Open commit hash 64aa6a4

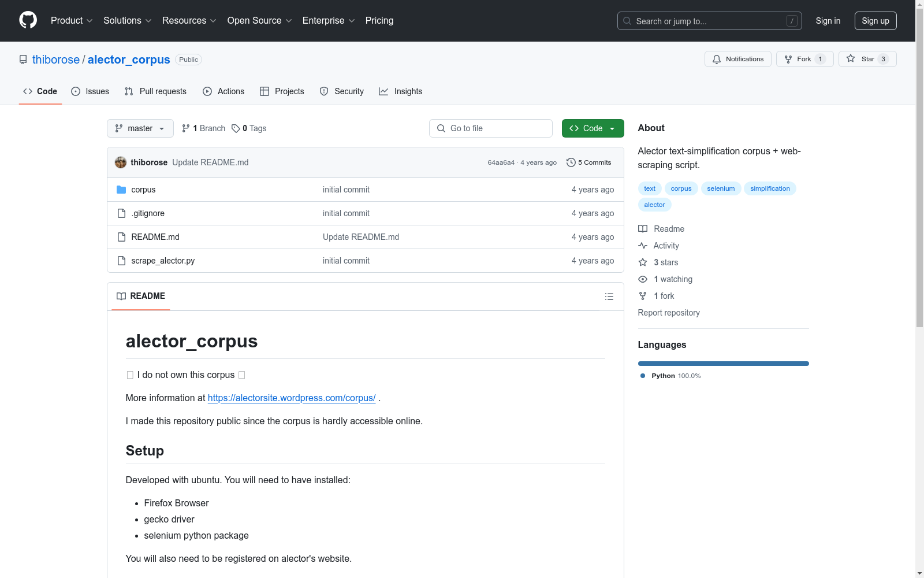tap(501, 162)
